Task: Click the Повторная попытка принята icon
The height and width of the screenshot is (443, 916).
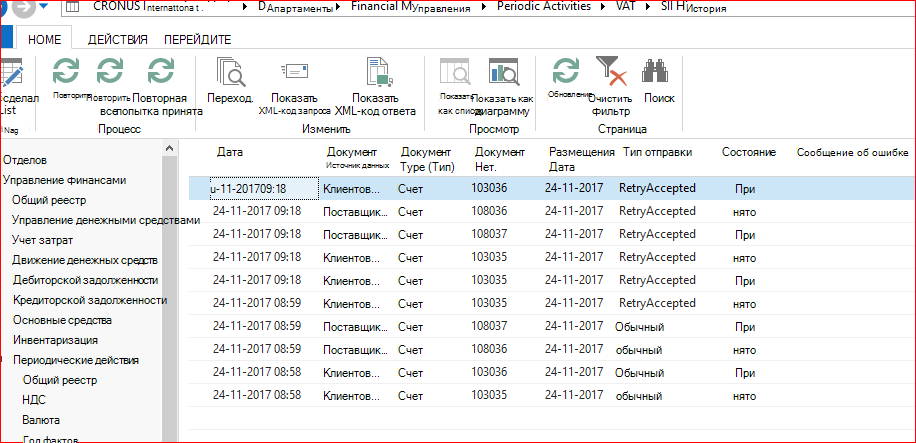Action: pyautogui.click(x=160, y=71)
